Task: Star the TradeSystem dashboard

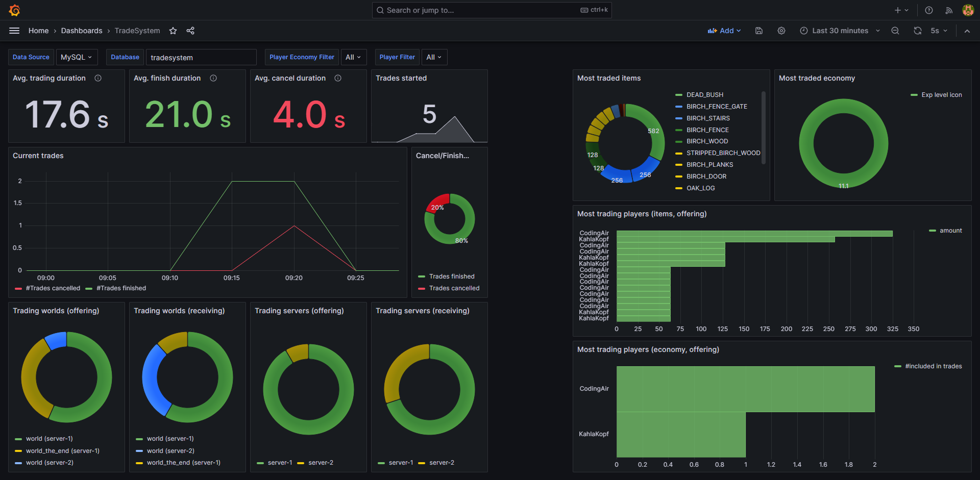Action: click(173, 31)
